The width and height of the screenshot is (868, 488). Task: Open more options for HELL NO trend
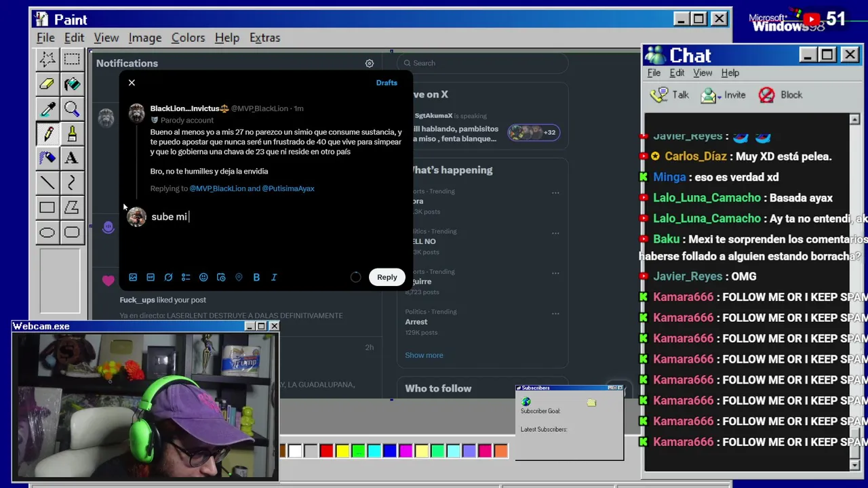555,233
